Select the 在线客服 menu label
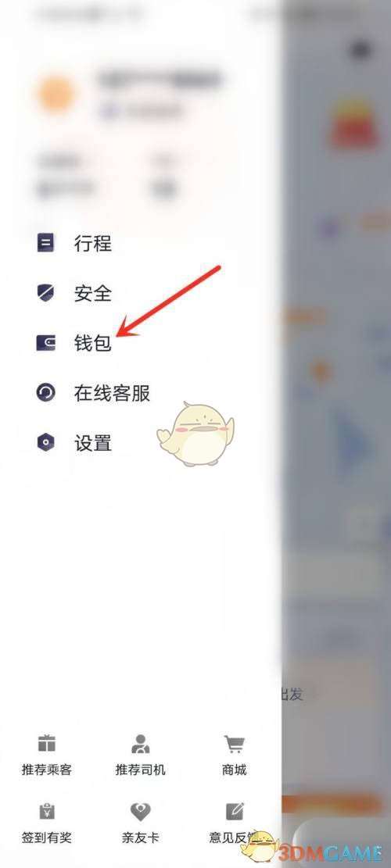This screenshot has width=391, height=868. click(113, 393)
